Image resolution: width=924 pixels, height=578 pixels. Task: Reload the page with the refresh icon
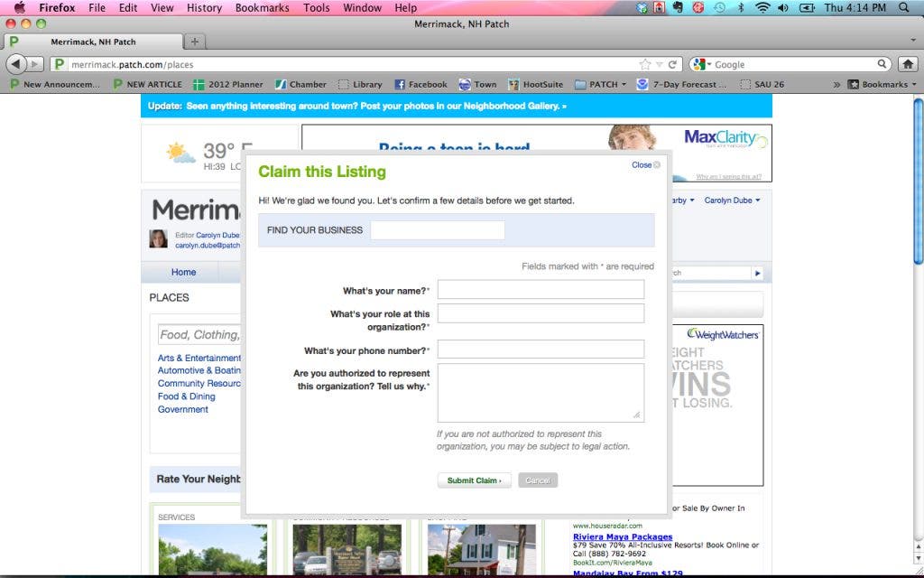tap(672, 64)
